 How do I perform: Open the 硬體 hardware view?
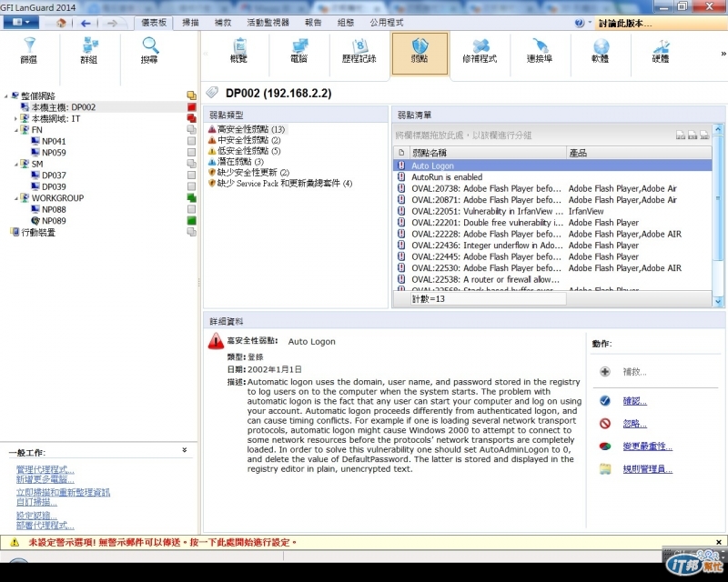pyautogui.click(x=661, y=51)
